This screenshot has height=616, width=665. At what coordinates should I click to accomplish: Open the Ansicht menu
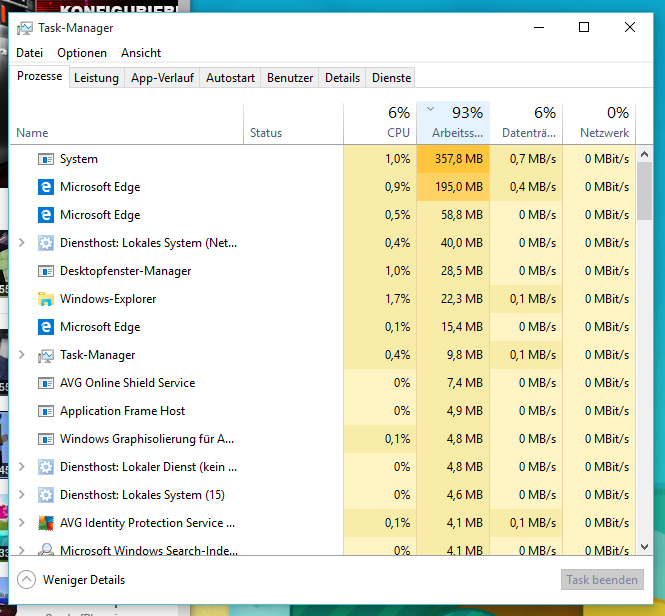[141, 53]
